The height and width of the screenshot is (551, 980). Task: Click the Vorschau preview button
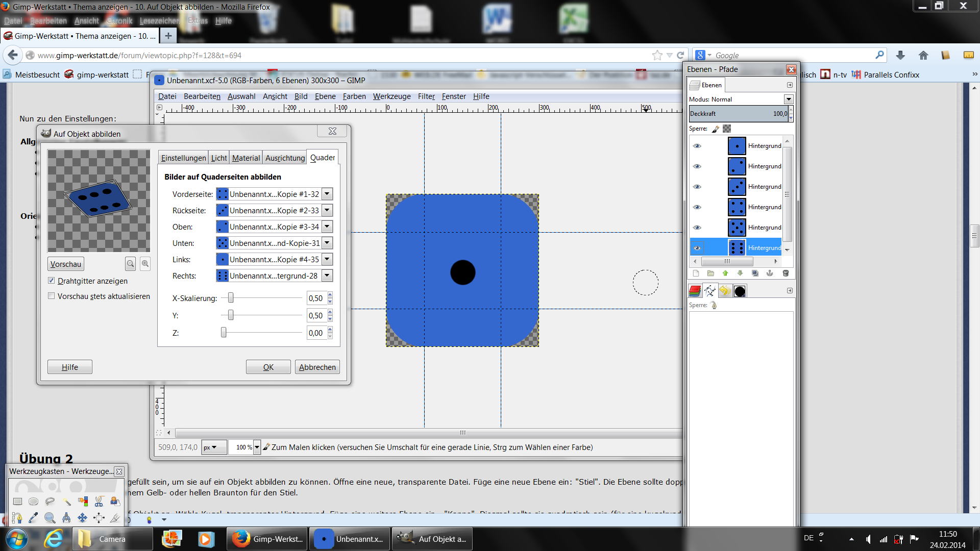click(x=66, y=264)
